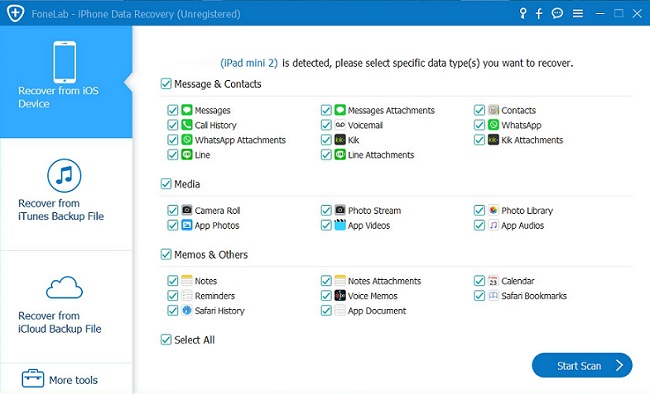This screenshot has width=650, height=394.
Task: Uncheck the Voicemail checkbox
Action: [x=326, y=125]
